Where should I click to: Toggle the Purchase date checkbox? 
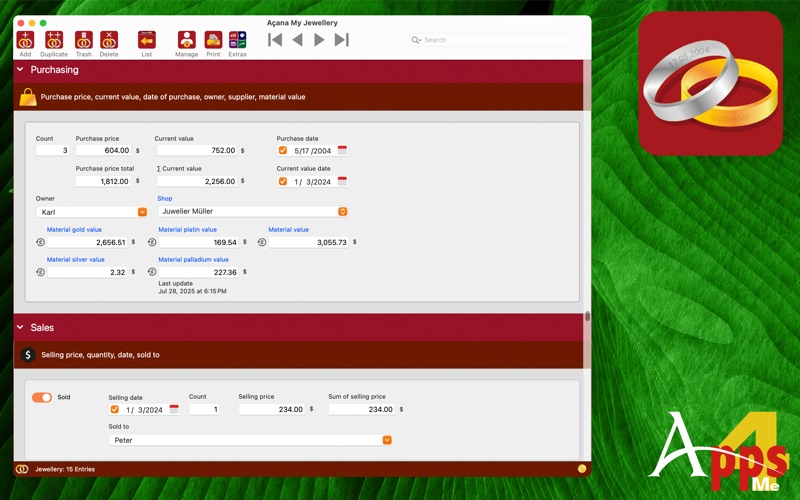(x=283, y=150)
